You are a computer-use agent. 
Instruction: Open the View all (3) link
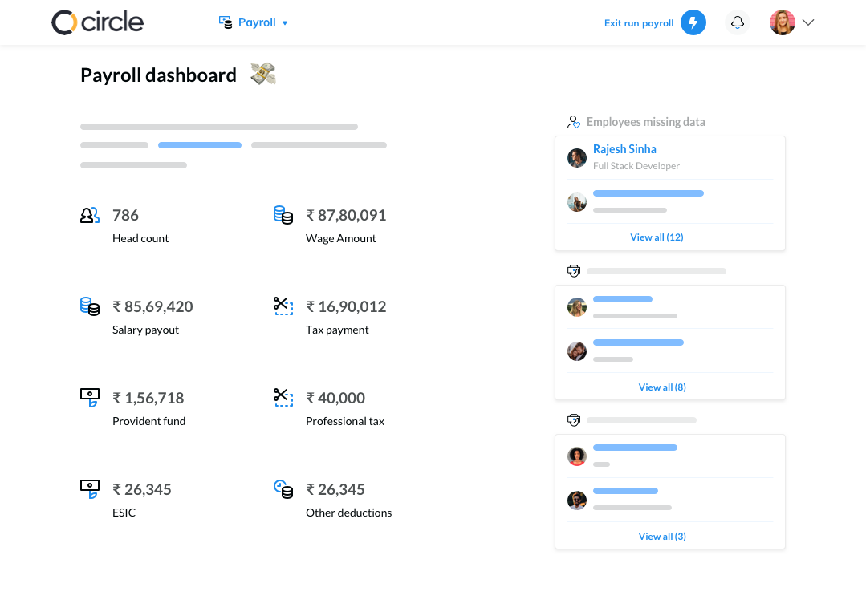[662, 537]
